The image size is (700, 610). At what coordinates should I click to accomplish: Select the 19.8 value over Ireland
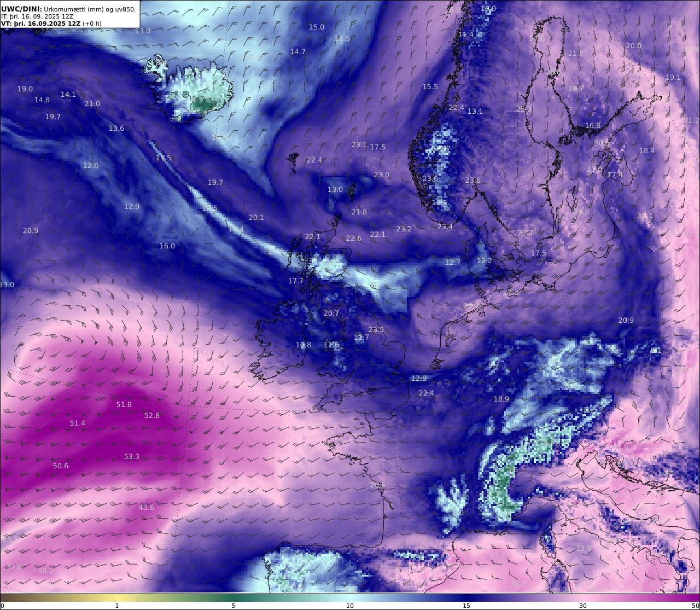point(304,345)
